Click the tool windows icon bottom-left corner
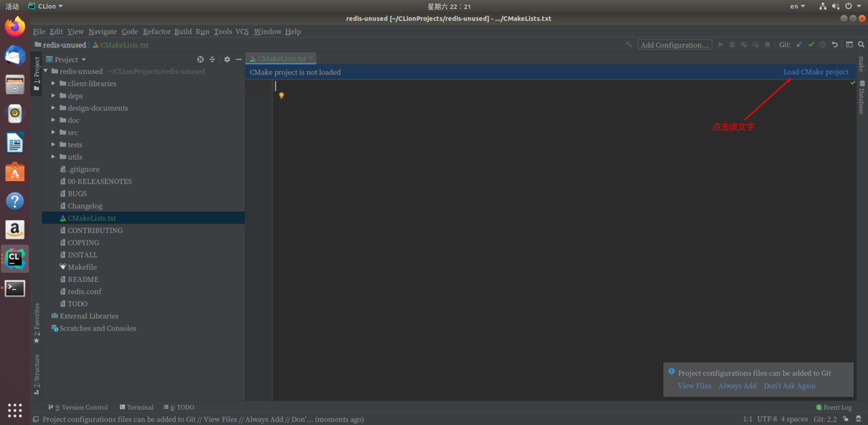Viewport: 868px width, 425px height. pos(35,420)
